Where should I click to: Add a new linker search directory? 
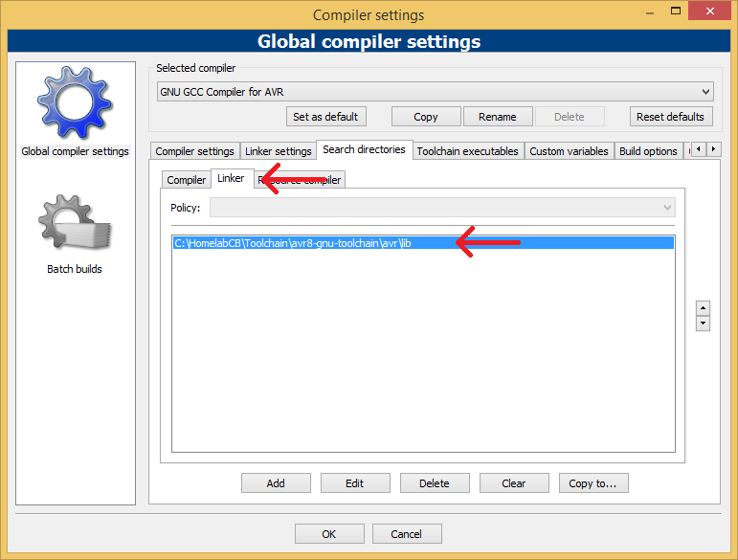coord(276,483)
